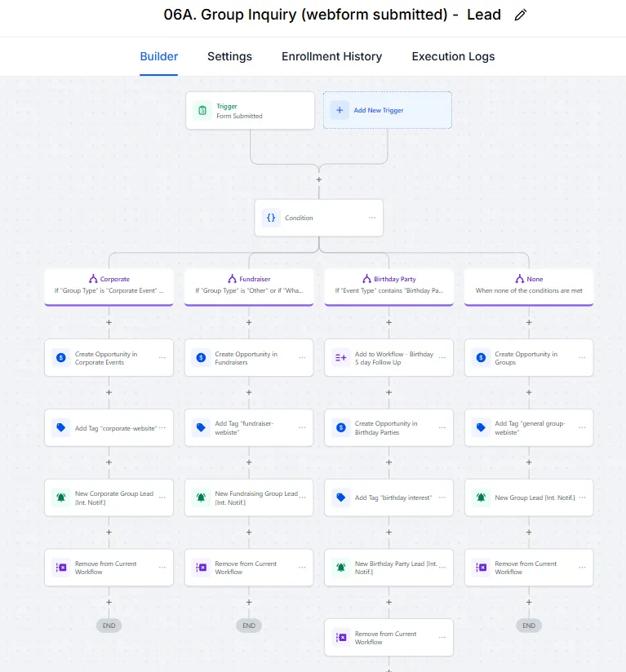Add step between Create Opportunity in Groups and Add Tag

click(529, 392)
